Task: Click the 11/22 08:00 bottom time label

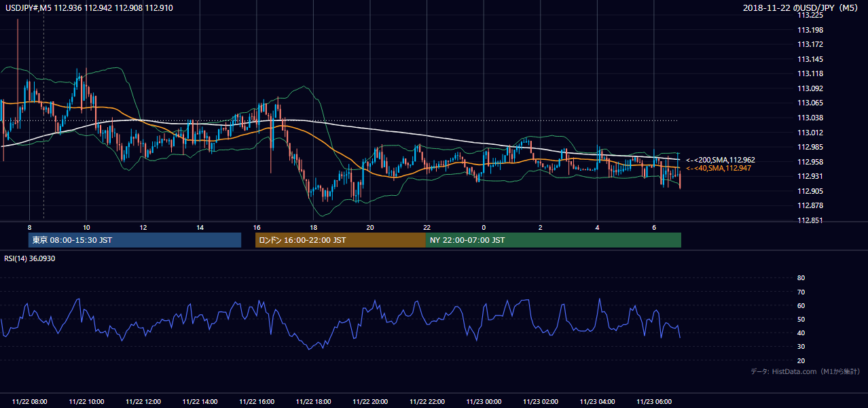Action: pos(29,402)
